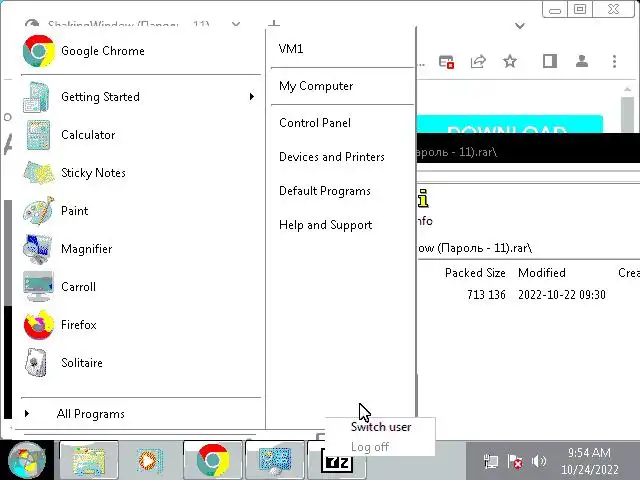Bookmark page with Chrome star icon
Viewport: 640px width, 480px height.
pos(510,61)
